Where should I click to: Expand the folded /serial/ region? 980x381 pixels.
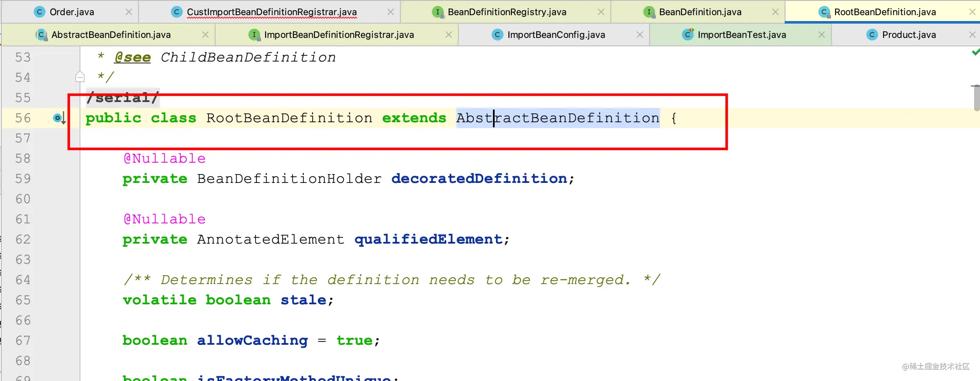pos(122,97)
